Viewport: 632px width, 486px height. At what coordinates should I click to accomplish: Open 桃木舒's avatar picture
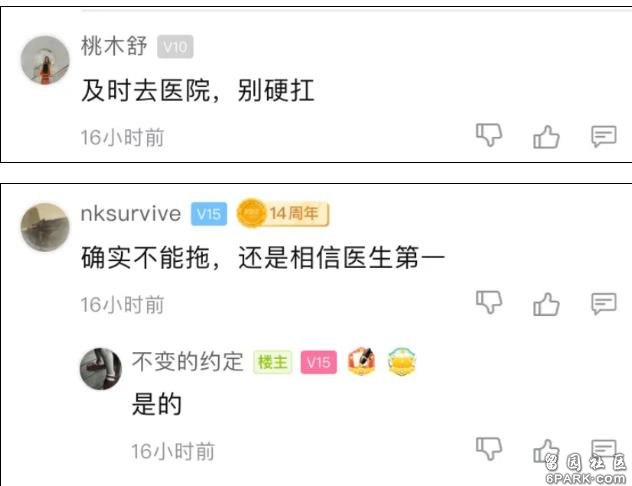click(x=45, y=60)
